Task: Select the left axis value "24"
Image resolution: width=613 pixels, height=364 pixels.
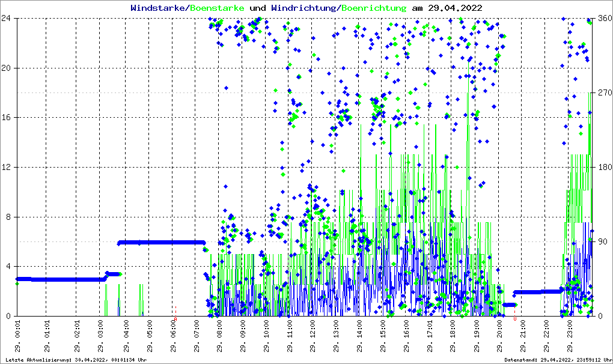Action: coord(6,18)
